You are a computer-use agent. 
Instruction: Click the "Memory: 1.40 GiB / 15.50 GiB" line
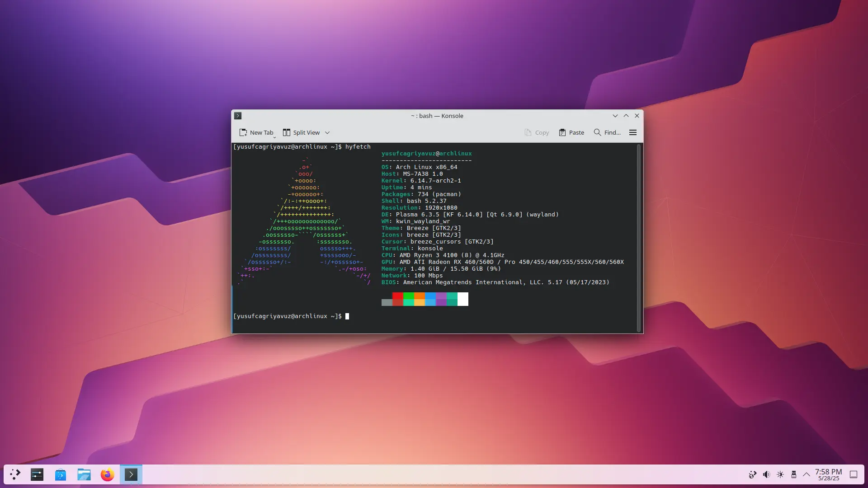pyautogui.click(x=441, y=269)
